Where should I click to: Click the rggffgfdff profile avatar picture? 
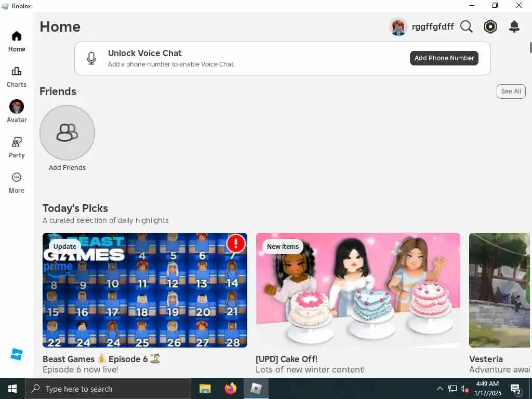pyautogui.click(x=398, y=26)
